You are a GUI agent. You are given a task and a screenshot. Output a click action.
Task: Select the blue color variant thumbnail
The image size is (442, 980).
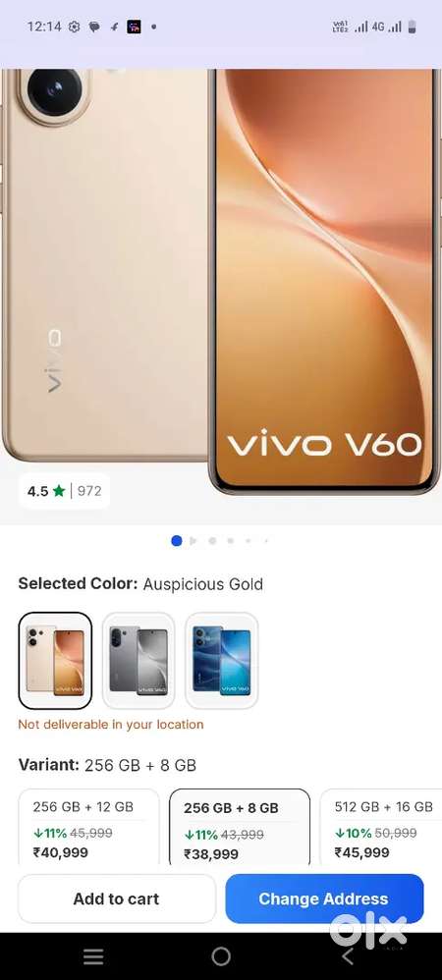coord(222,660)
